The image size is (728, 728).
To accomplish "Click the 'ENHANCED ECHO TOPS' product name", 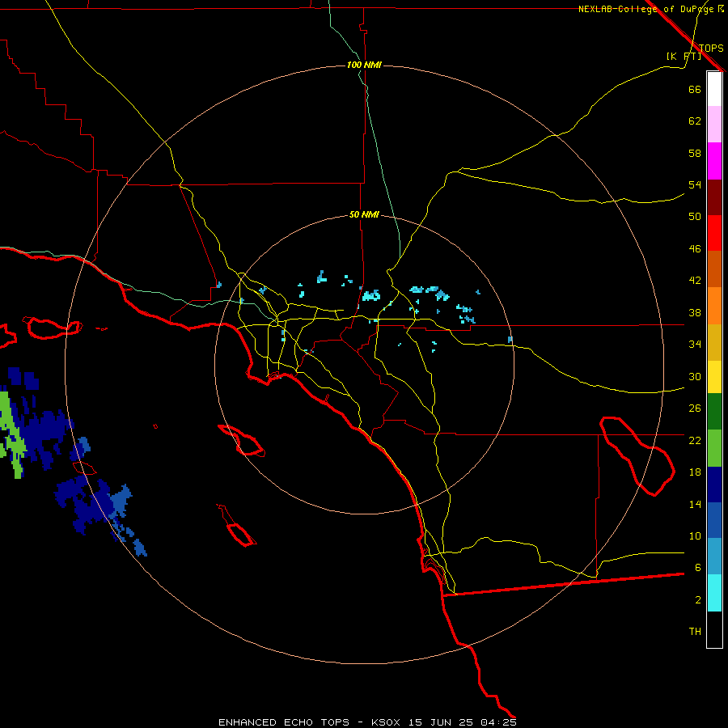I will (x=284, y=722).
